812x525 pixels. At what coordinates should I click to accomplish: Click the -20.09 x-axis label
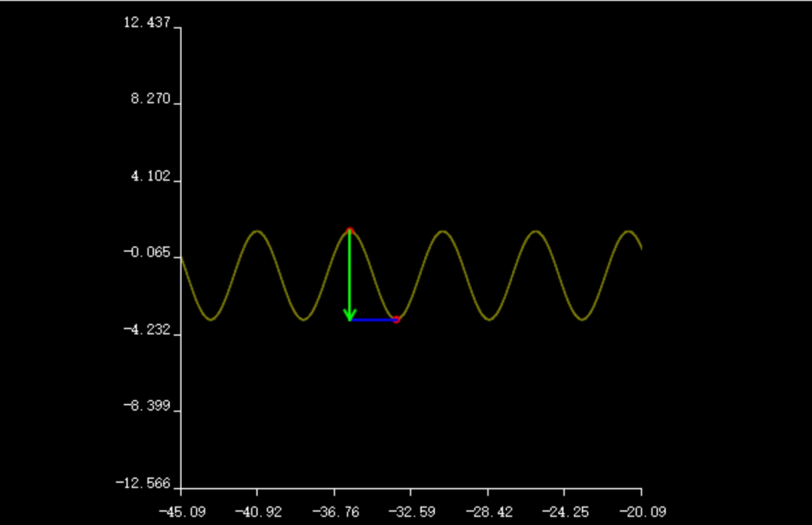click(641, 511)
